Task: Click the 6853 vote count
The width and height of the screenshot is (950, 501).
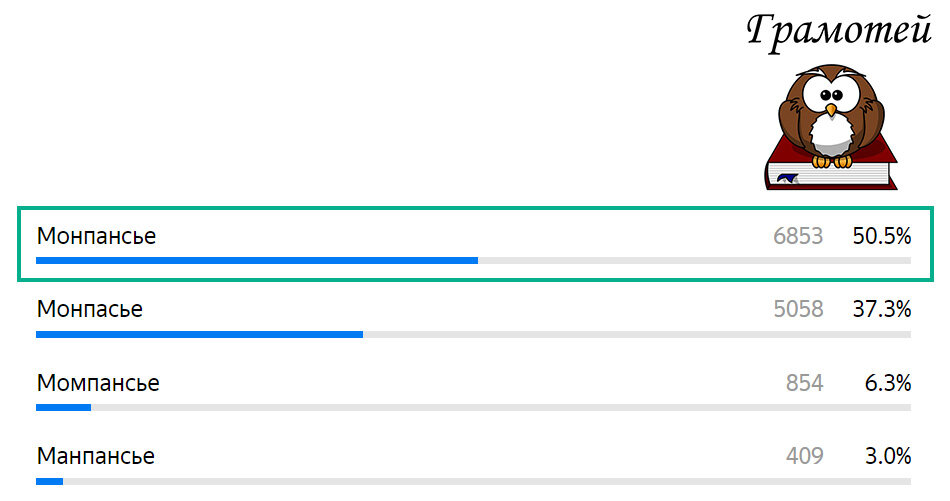Action: tap(798, 237)
